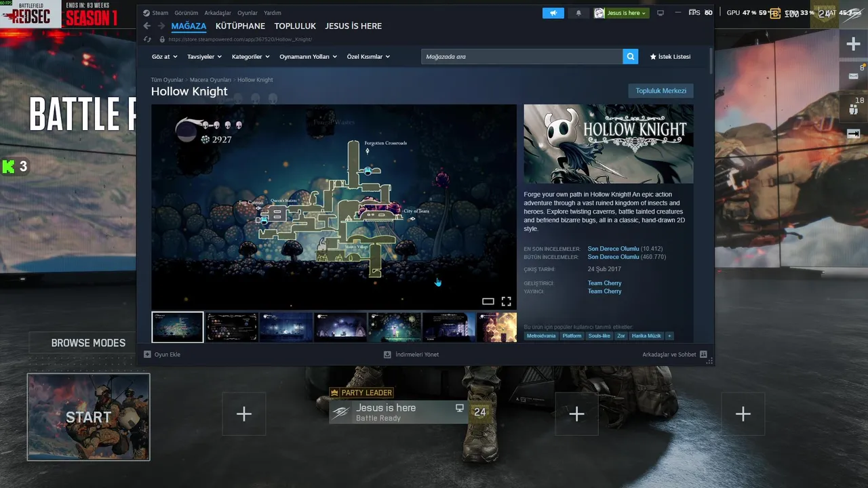The height and width of the screenshot is (488, 868).
Task: Open Battlefield mail inbox showing 8
Action: point(853,75)
